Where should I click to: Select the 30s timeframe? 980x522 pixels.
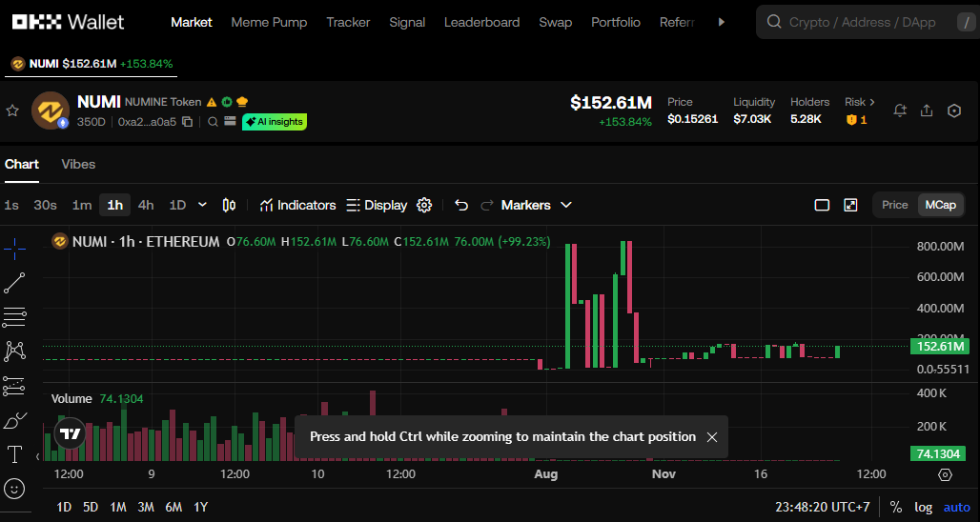click(x=45, y=205)
